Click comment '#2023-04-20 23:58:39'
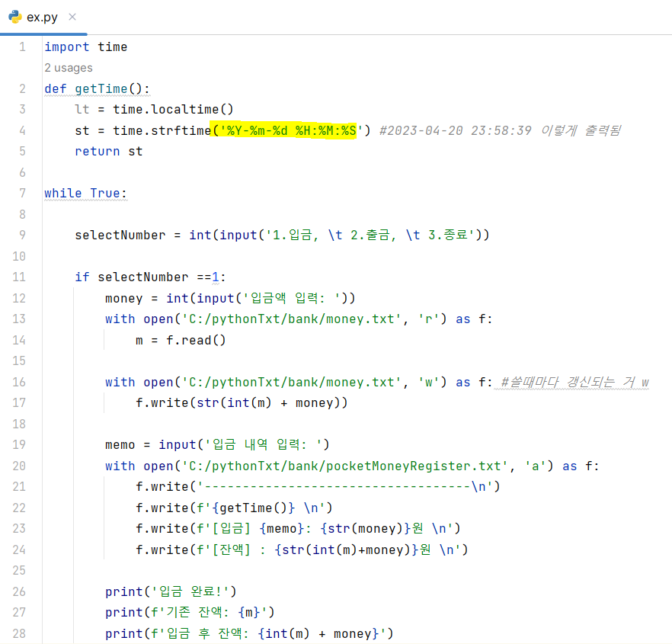672x644 pixels. tap(456, 130)
